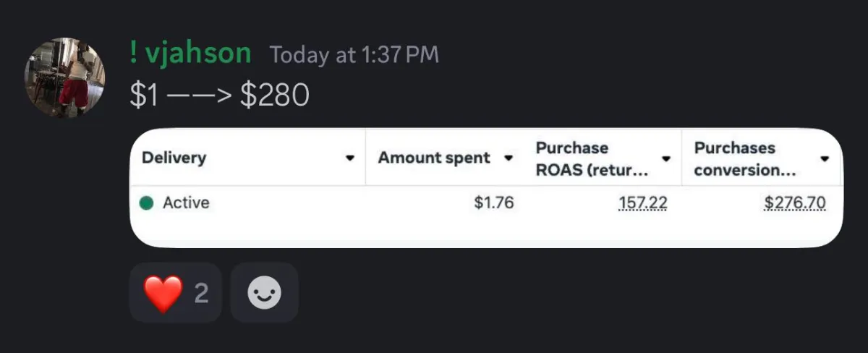Click the "$1 ——> $280" message text
The height and width of the screenshot is (353, 868).
(219, 96)
